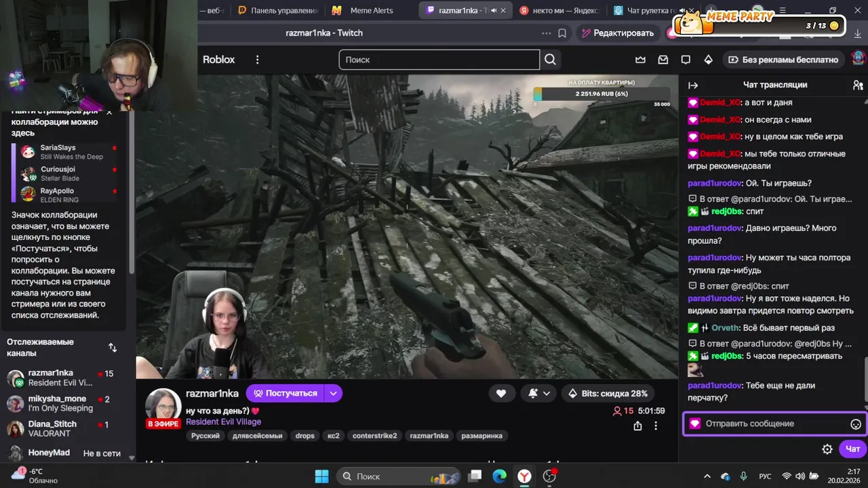Expand the Постучаться dropdown arrow

(x=333, y=393)
